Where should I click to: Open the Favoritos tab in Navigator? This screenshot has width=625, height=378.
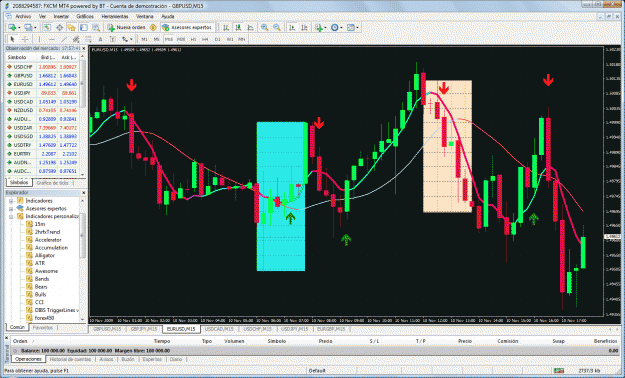pos(43,327)
